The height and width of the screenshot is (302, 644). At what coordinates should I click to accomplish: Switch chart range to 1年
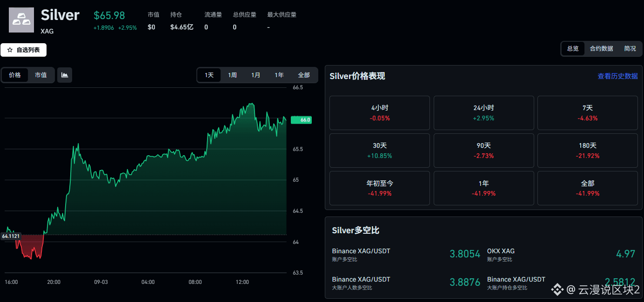click(279, 75)
